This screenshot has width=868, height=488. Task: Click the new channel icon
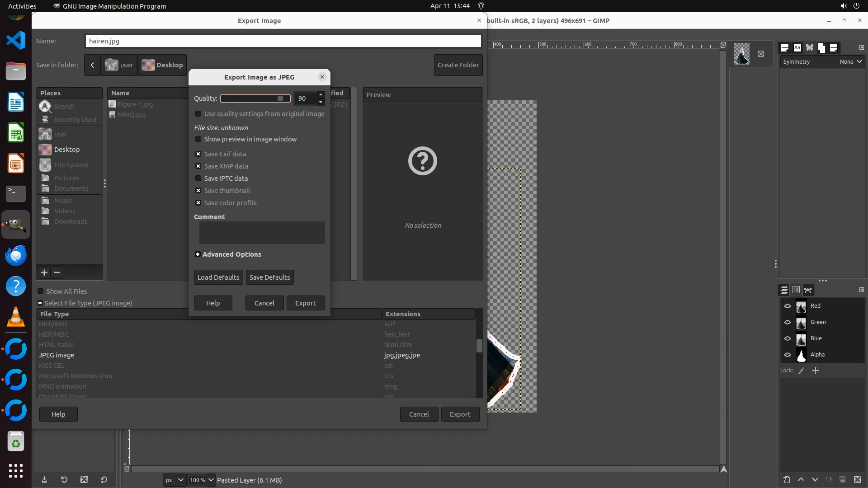pos(787,480)
